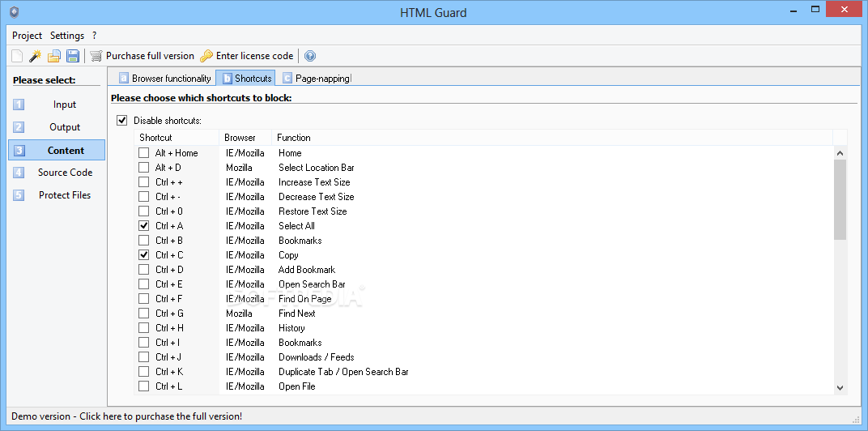
Task: Open the Project menu
Action: tap(28, 36)
